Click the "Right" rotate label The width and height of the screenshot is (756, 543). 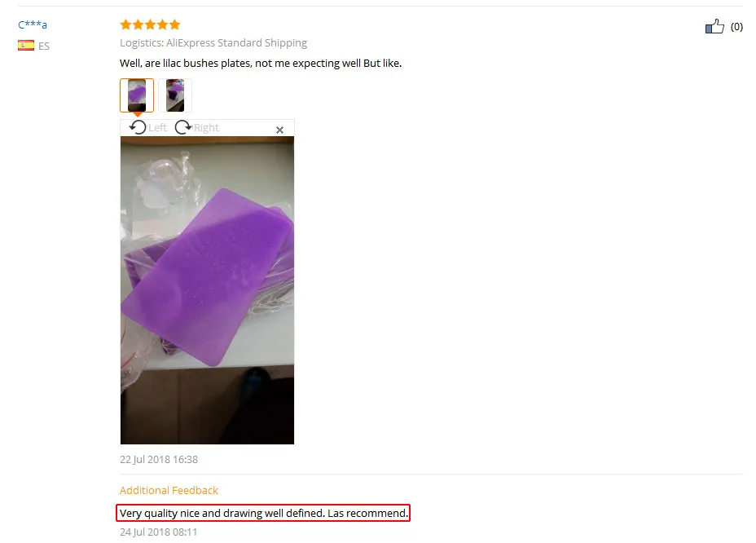(x=206, y=127)
